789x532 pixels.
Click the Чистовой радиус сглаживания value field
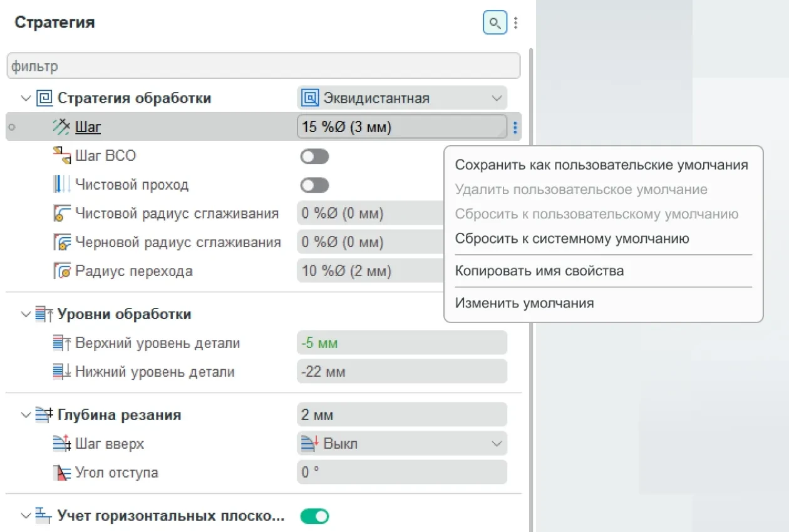click(371, 213)
